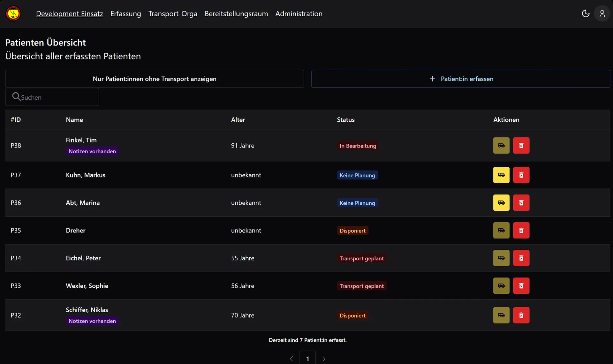Toggle dark mode moon icon

(586, 13)
